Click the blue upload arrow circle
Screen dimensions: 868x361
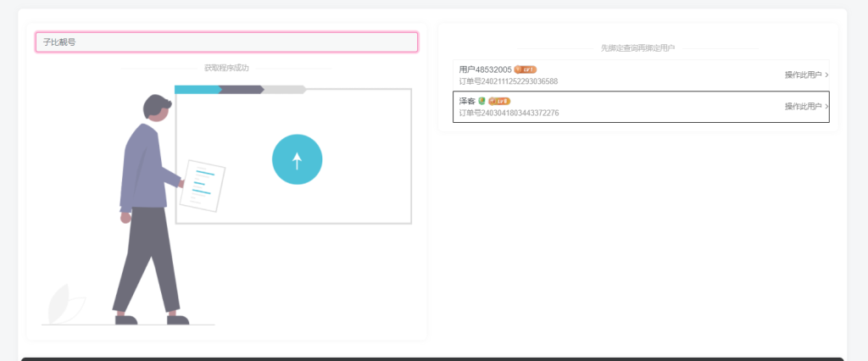(297, 159)
